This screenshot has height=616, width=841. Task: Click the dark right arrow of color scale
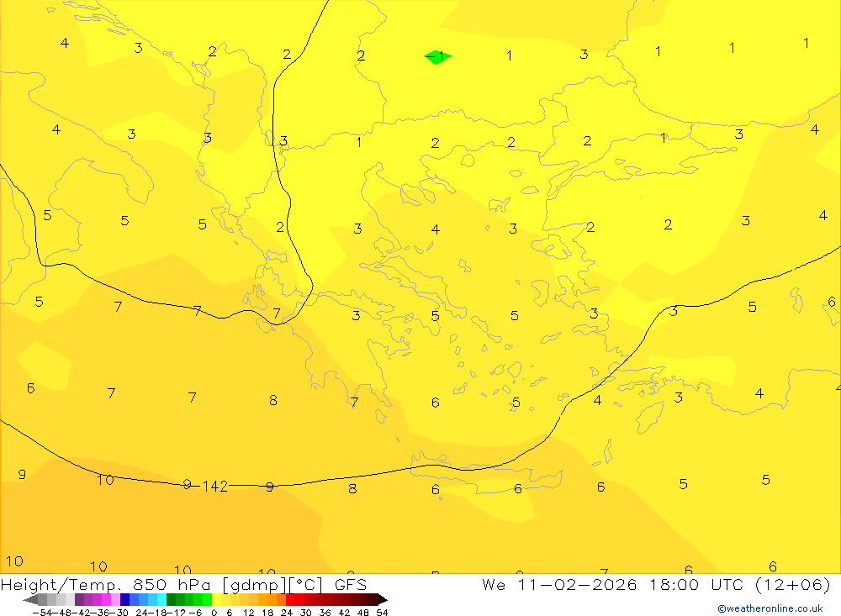tap(383, 600)
